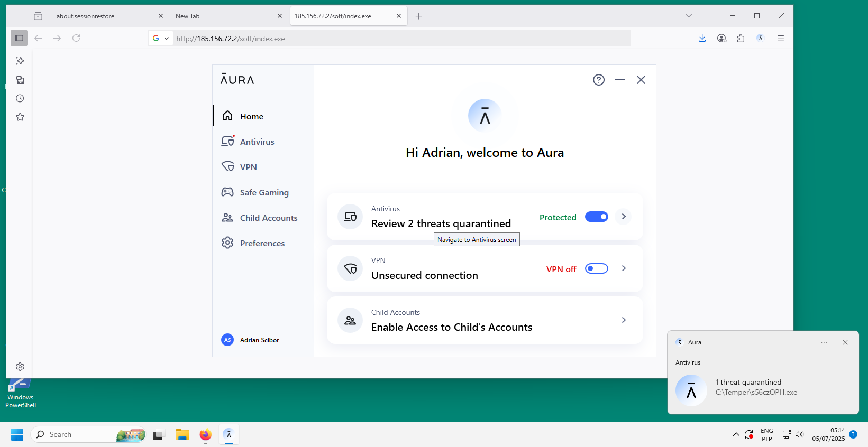
Task: Expand the Antivirus card chevron
Action: tap(624, 217)
